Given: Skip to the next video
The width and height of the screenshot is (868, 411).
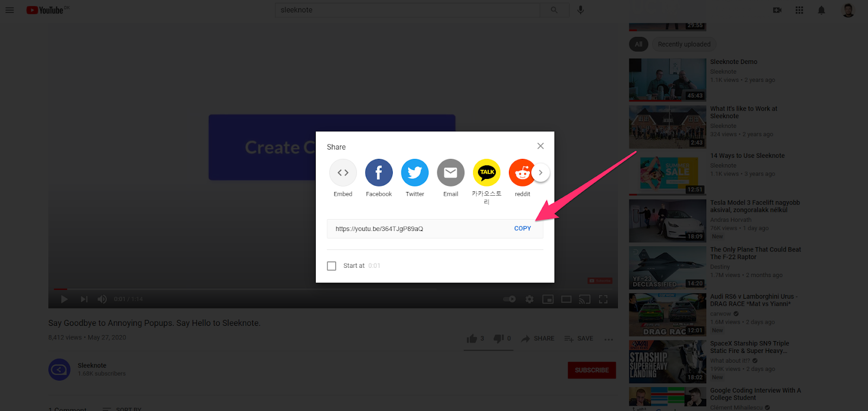Looking at the screenshot, I should 84,299.
